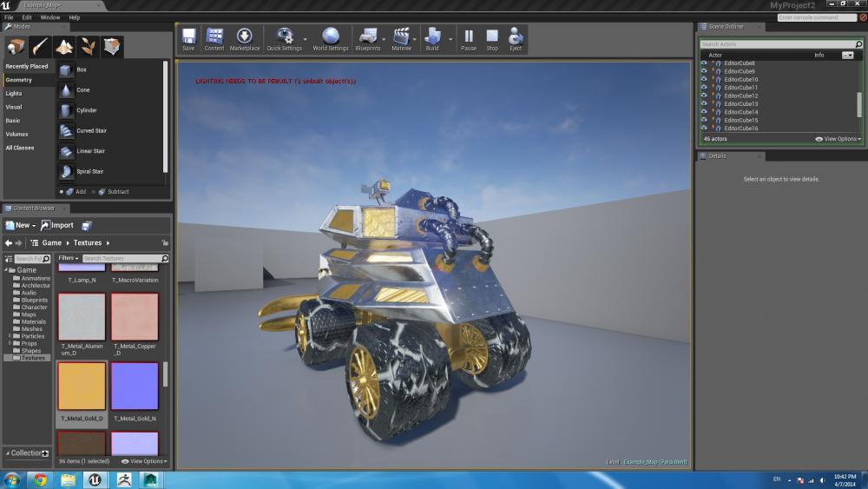The height and width of the screenshot is (489, 868).
Task: Open the Quick Settings dropdown arrow
Action: pyautogui.click(x=305, y=39)
